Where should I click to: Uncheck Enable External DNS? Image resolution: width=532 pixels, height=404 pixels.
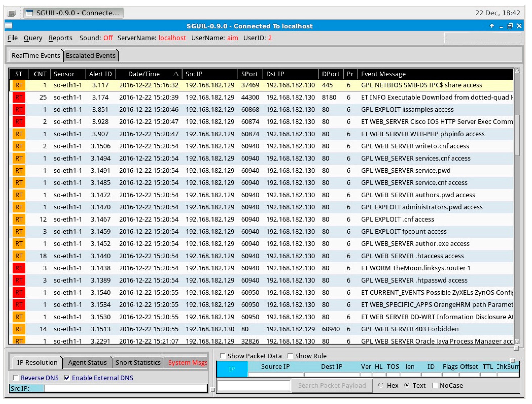tap(67, 378)
